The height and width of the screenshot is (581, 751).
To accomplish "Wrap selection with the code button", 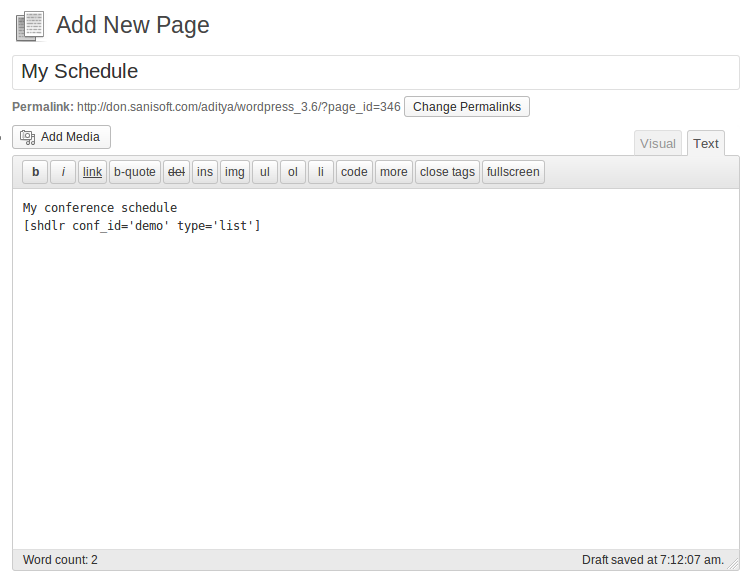I will [x=354, y=172].
